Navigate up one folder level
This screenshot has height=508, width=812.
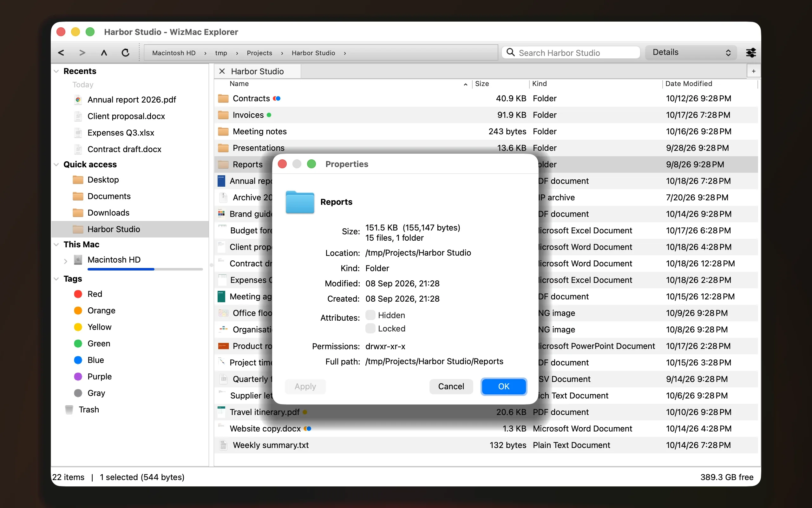click(x=104, y=53)
